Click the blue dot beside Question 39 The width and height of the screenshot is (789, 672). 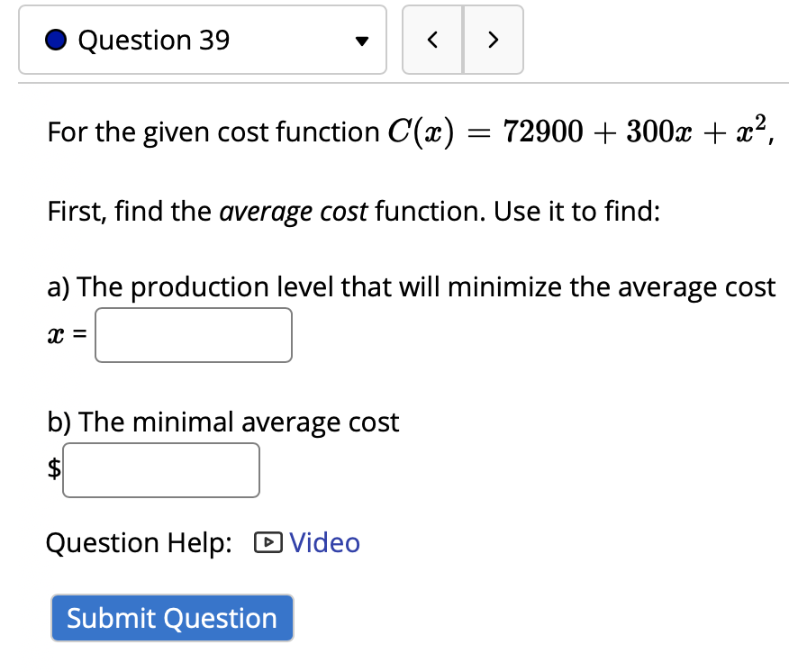(x=56, y=40)
